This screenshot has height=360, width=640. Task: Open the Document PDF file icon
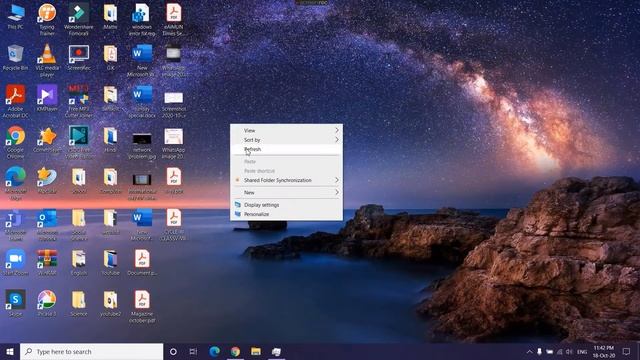coord(142,262)
